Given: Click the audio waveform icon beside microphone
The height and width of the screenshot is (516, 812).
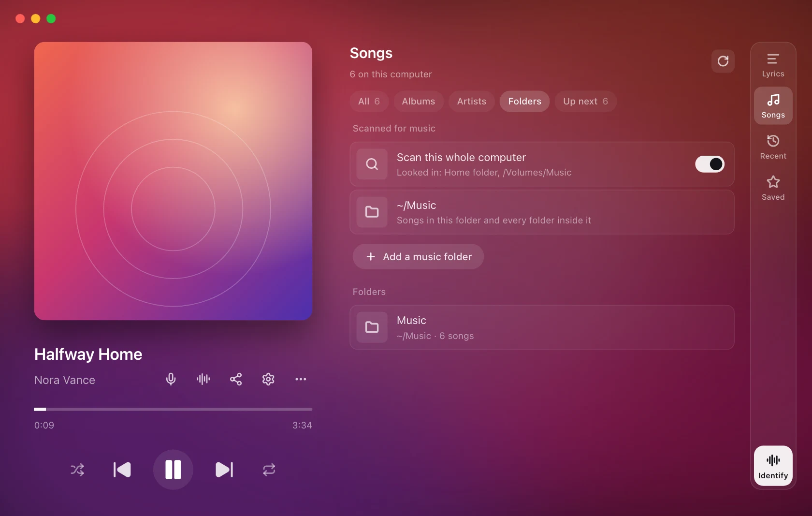Looking at the screenshot, I should point(203,379).
